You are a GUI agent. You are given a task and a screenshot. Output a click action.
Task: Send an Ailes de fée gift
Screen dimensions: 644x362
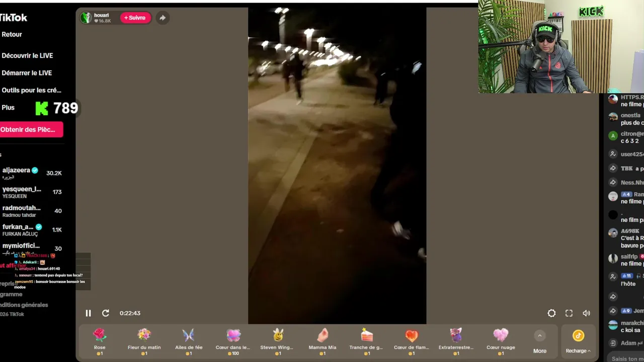point(189,341)
